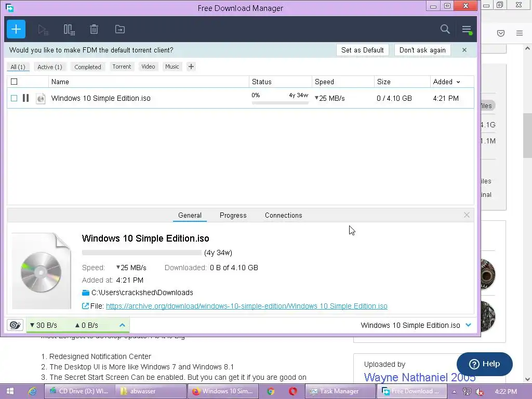The width and height of the screenshot is (532, 399).
Task: Select the Torrent filter tab
Action: 122,66
